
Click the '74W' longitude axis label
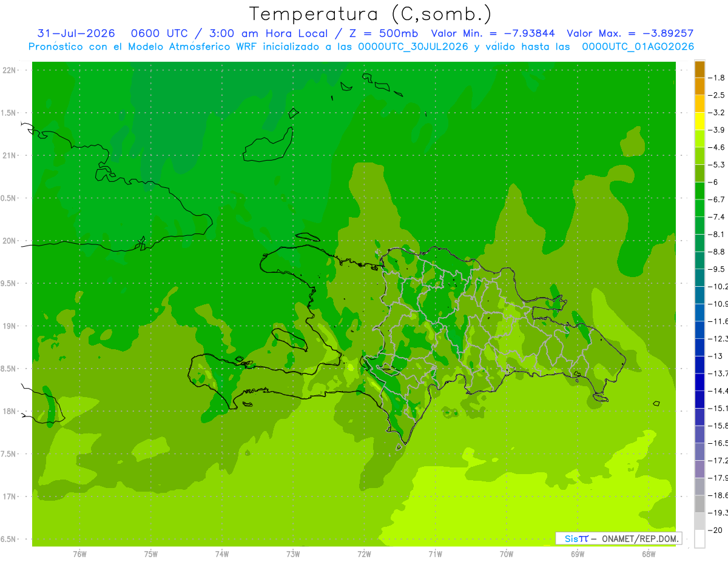[x=222, y=554]
